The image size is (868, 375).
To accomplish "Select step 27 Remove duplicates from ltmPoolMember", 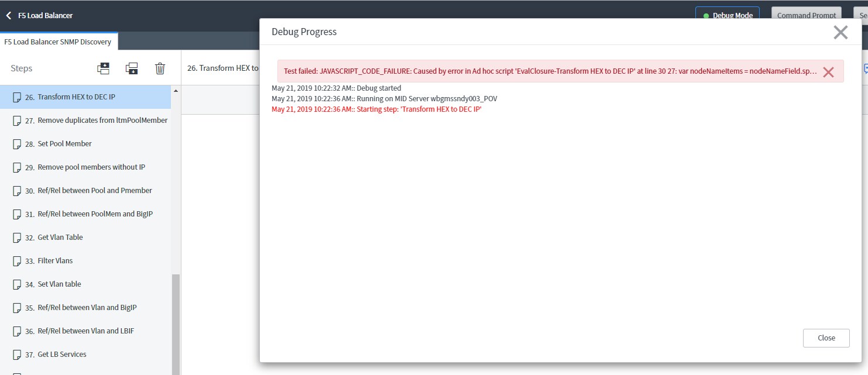I will [x=85, y=120].
